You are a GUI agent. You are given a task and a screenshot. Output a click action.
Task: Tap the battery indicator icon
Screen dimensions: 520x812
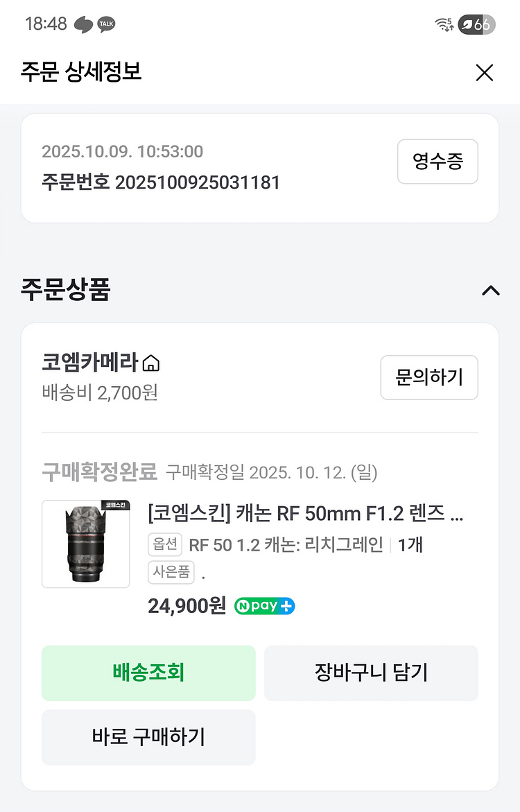[x=475, y=24]
